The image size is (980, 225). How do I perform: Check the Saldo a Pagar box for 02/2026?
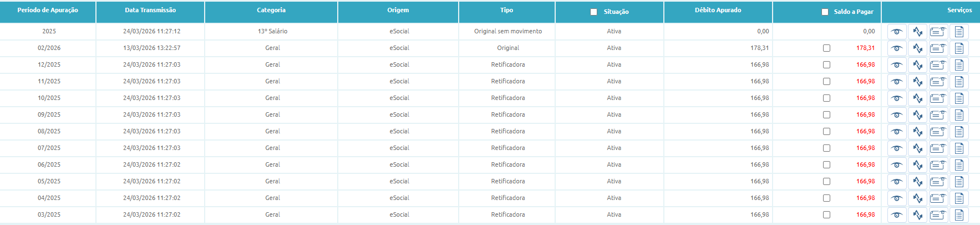(x=826, y=48)
